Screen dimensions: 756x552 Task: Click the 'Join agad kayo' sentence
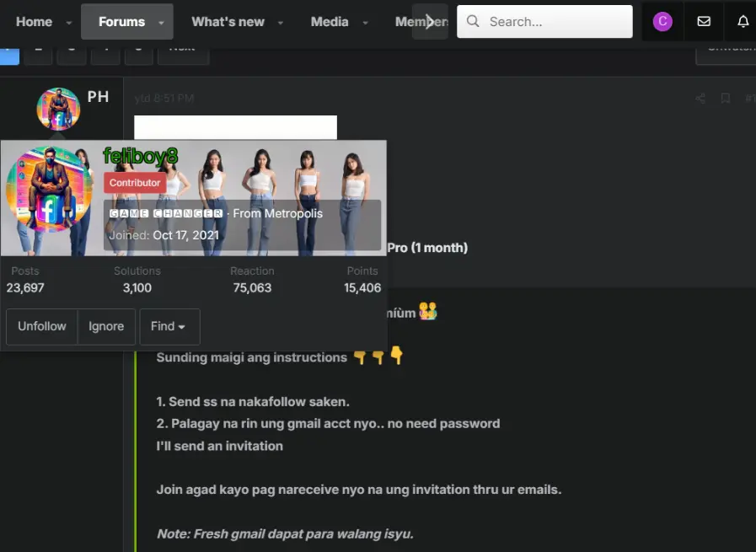pos(359,490)
